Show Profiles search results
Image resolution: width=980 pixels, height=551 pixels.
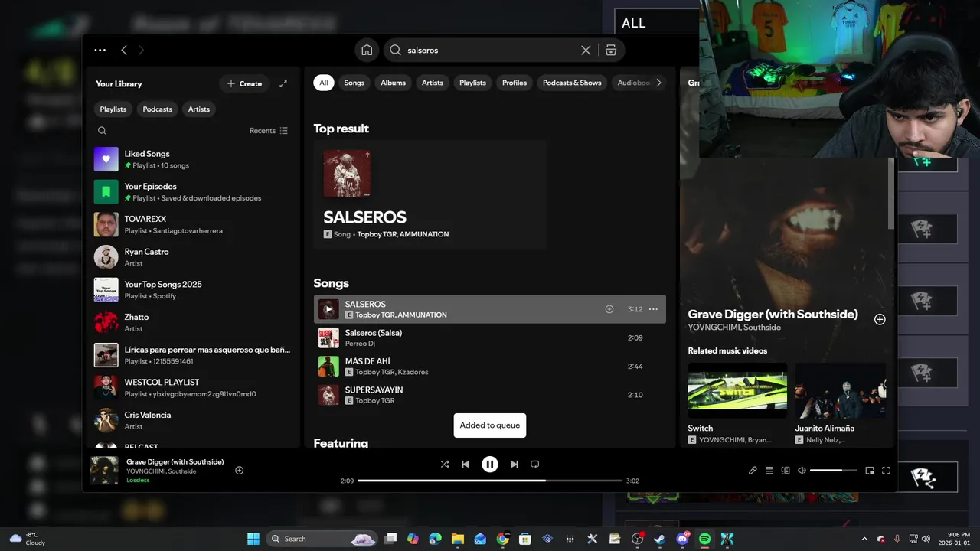(x=514, y=83)
